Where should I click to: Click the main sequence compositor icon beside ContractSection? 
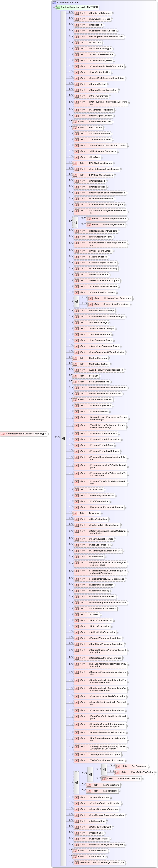[x=63, y=438]
